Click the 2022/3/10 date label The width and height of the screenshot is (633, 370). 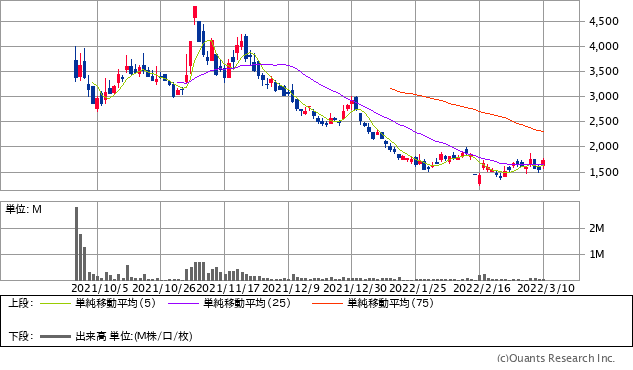click(546, 288)
